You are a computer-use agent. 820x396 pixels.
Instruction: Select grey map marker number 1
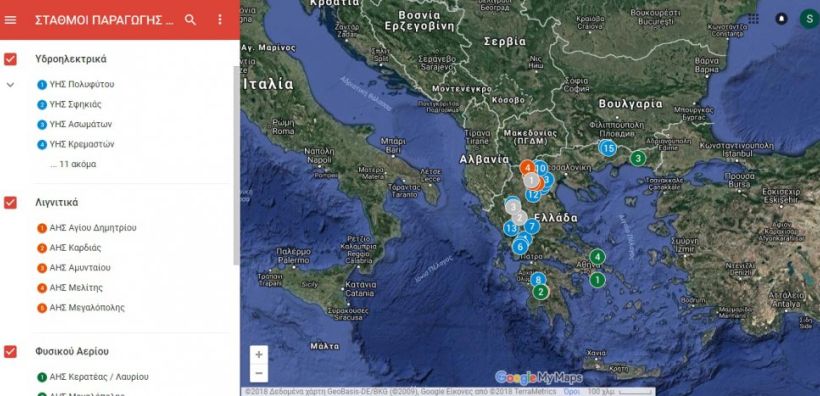tap(531, 181)
